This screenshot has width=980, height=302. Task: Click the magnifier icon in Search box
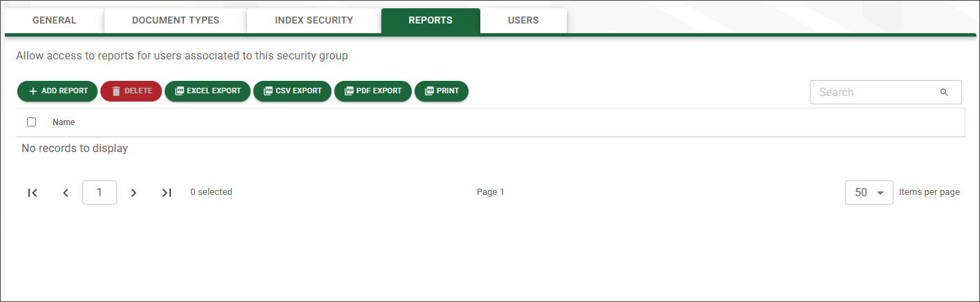[944, 92]
